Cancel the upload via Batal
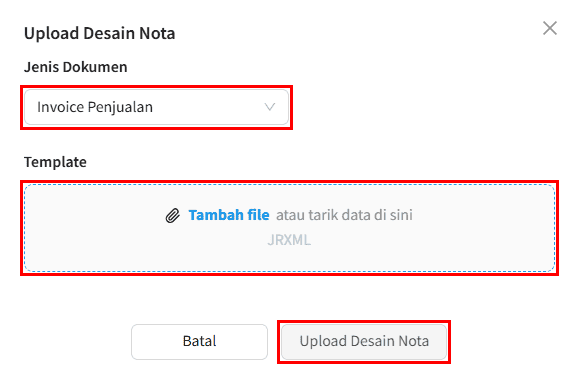Viewport: 578px width, 379px height. click(199, 341)
